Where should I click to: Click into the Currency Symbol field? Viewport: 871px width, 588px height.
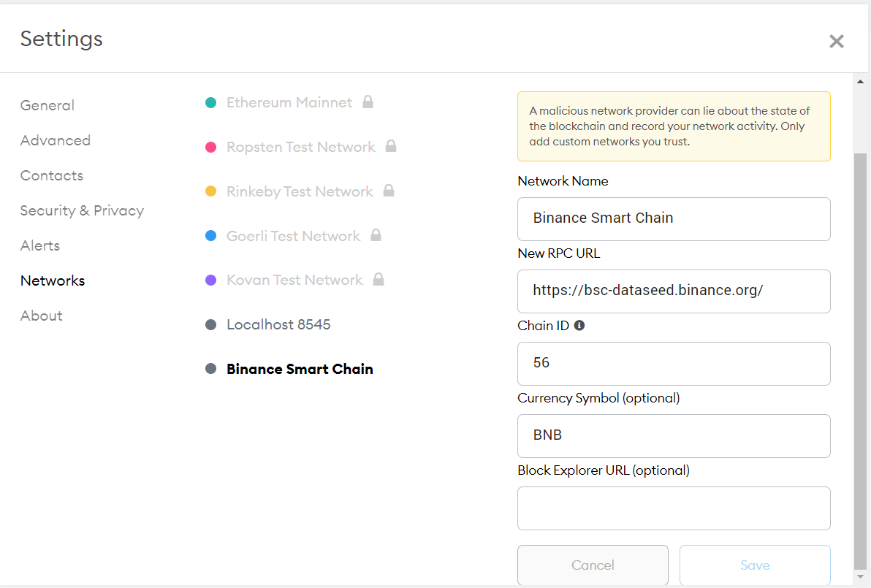[674, 436]
